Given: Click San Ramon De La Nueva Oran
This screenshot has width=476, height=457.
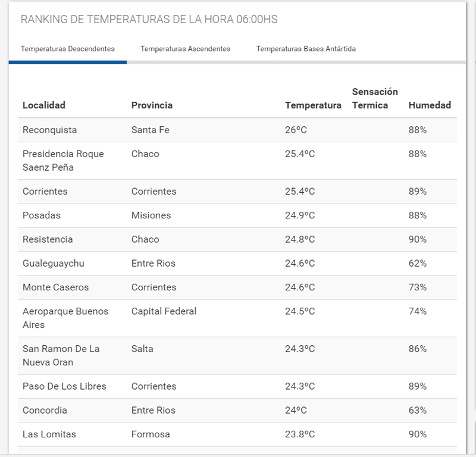Looking at the screenshot, I should click(x=61, y=355).
